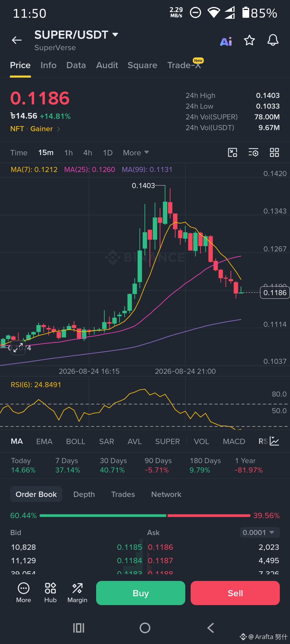
Task: Toggle the BOLL indicator
Action: 76,441
